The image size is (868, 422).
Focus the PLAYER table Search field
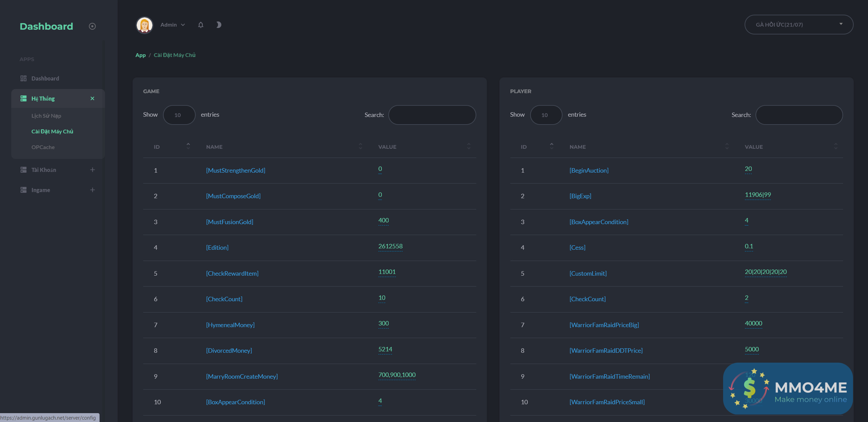[x=799, y=115]
